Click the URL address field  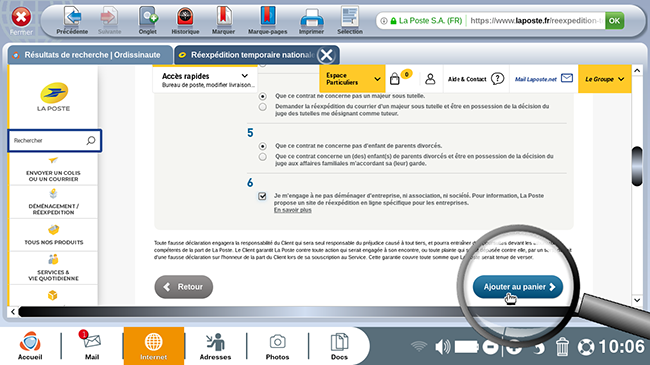pos(536,20)
